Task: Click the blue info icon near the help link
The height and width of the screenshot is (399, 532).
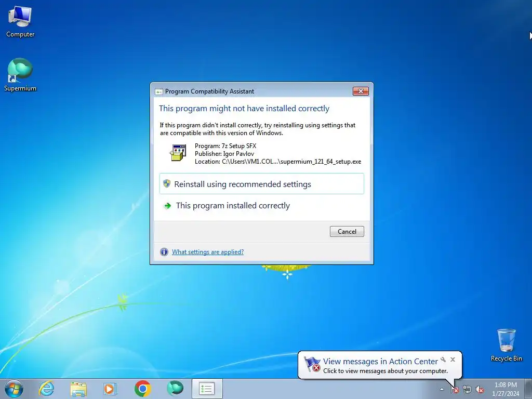Action: (164, 252)
